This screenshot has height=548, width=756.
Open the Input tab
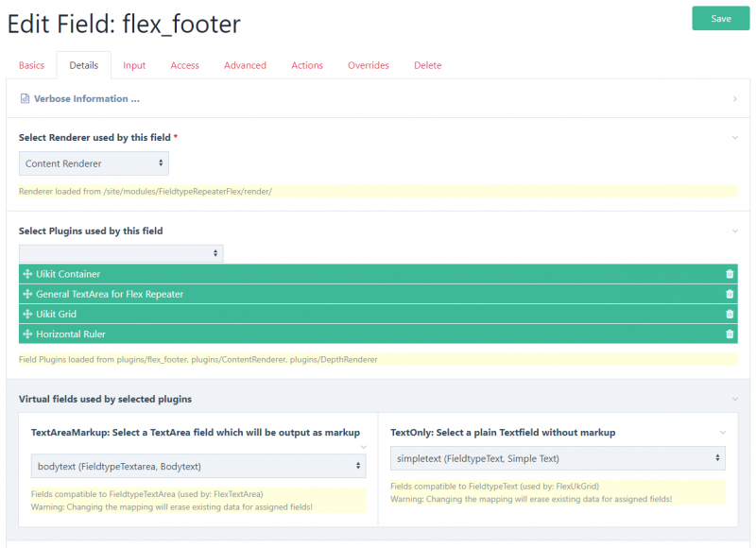click(134, 65)
